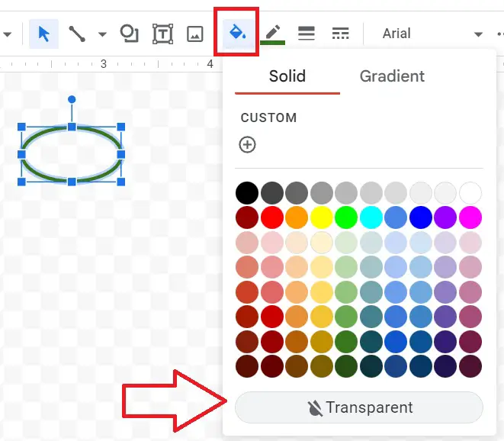504x441 pixels.
Task: Pick the white color swatch
Action: (x=470, y=193)
